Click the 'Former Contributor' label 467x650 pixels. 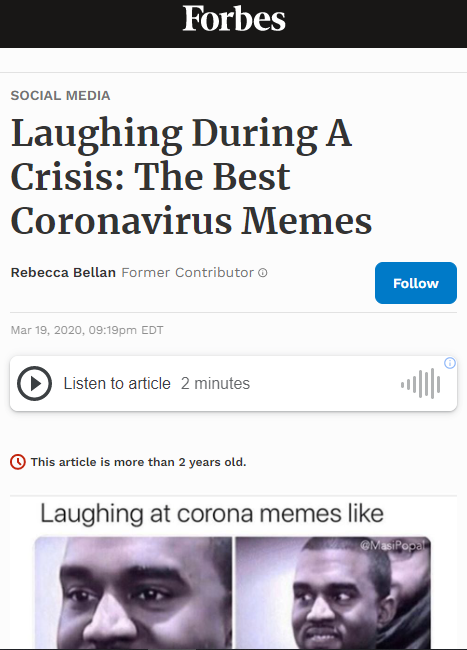tap(187, 273)
